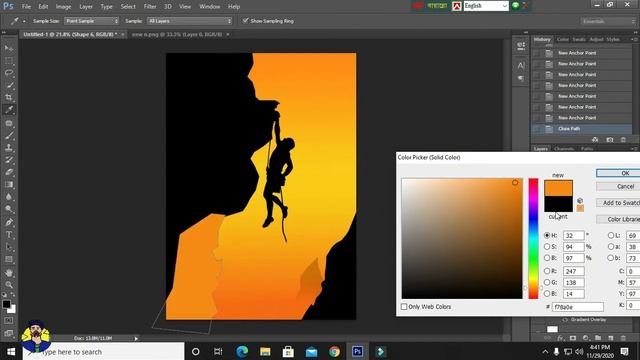Show hidden system tray icons
640x360 pixels.
pos(545,351)
